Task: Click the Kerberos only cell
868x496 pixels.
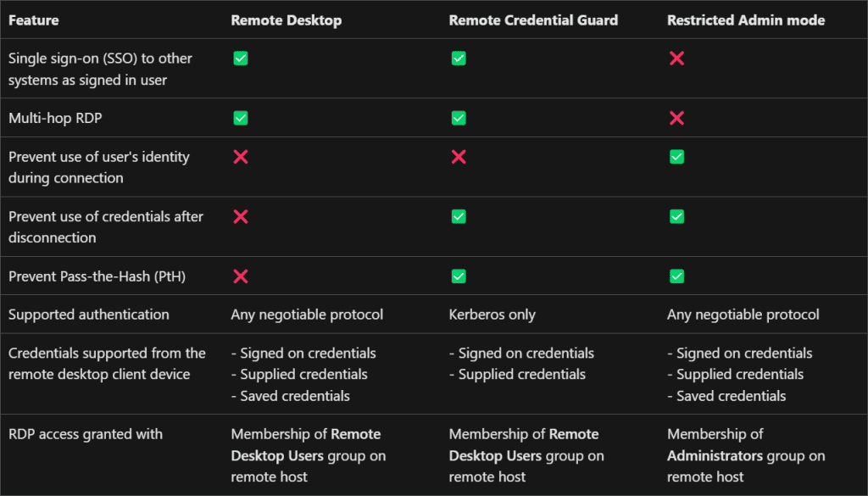Action: 492,315
